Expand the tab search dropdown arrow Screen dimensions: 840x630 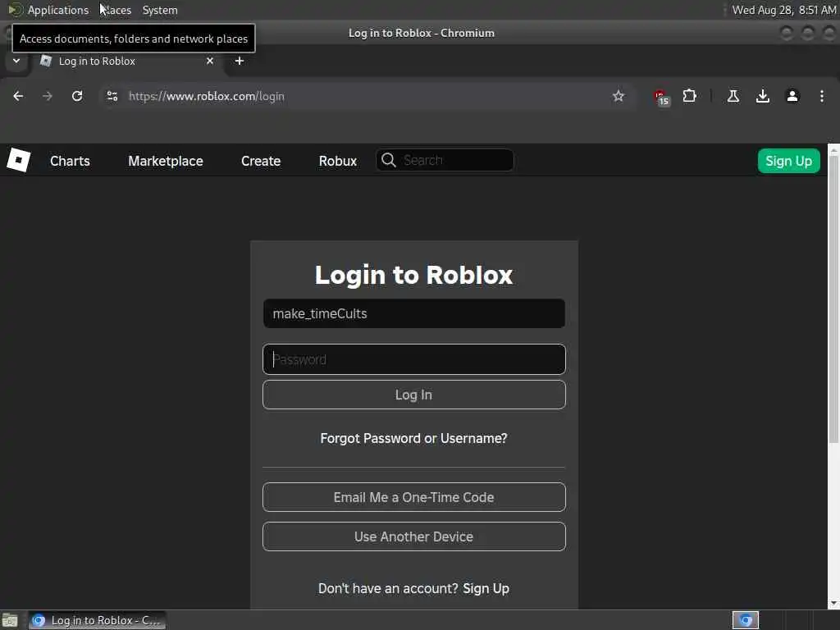pos(16,61)
